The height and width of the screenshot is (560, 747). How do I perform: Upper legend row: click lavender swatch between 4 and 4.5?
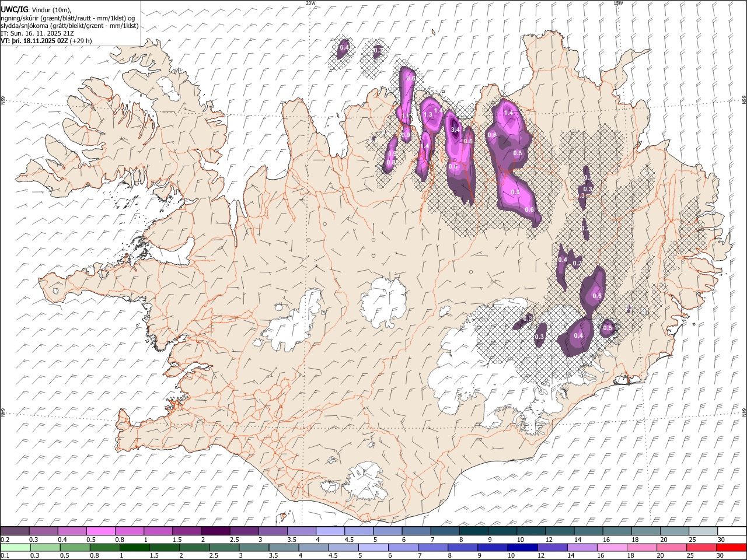click(x=330, y=531)
